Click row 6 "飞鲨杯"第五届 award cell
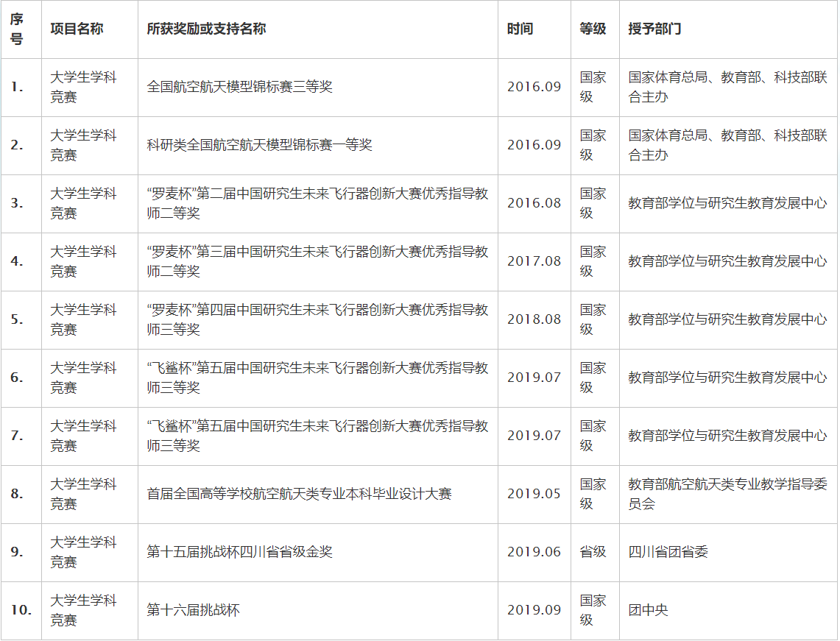Viewport: 840px width, 641px height. pyautogui.click(x=318, y=378)
